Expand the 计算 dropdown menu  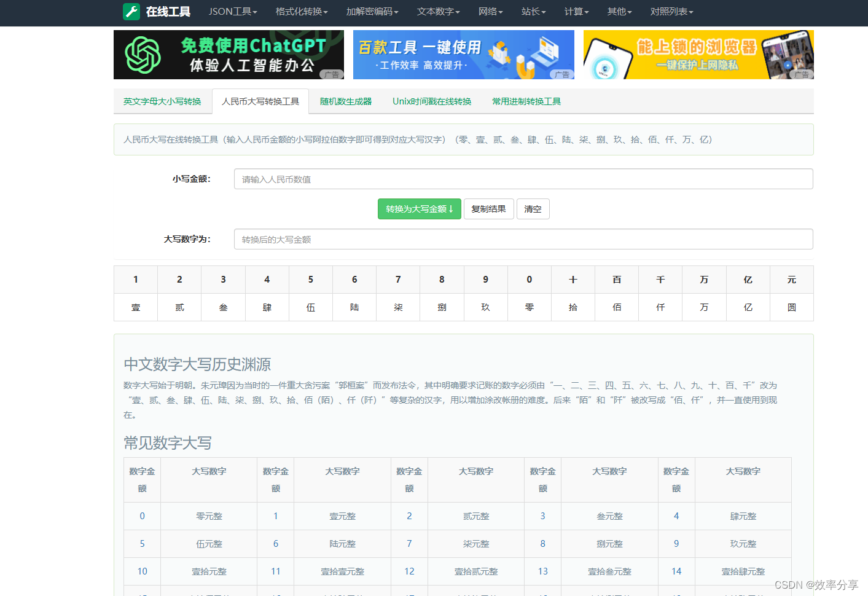(576, 12)
